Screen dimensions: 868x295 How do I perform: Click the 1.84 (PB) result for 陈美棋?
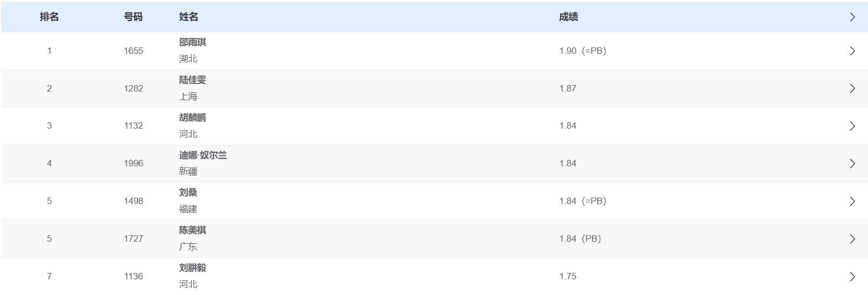coord(580,238)
